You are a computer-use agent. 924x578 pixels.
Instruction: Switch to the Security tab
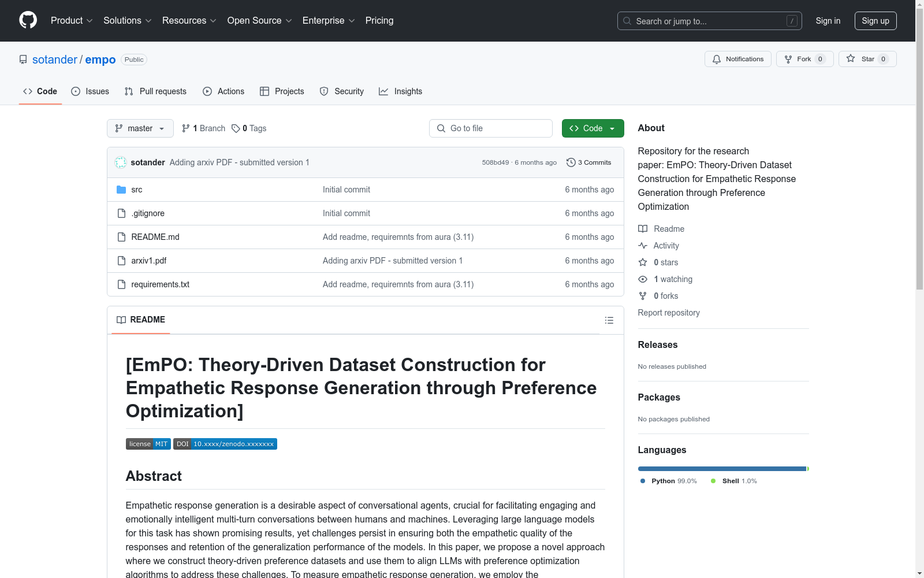pyautogui.click(x=342, y=91)
